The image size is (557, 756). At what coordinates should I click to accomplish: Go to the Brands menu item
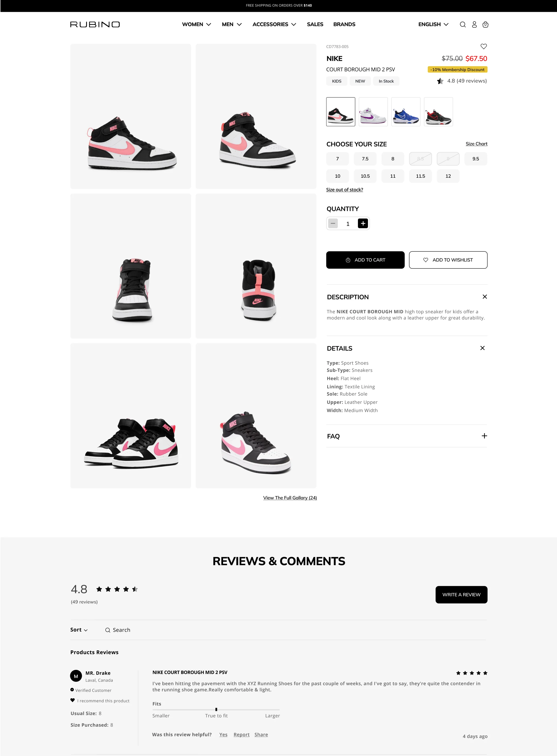pyautogui.click(x=344, y=24)
